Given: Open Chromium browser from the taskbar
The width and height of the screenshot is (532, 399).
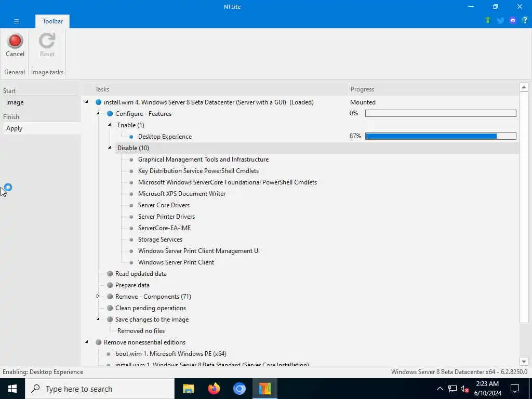Looking at the screenshot, I should point(239,389).
